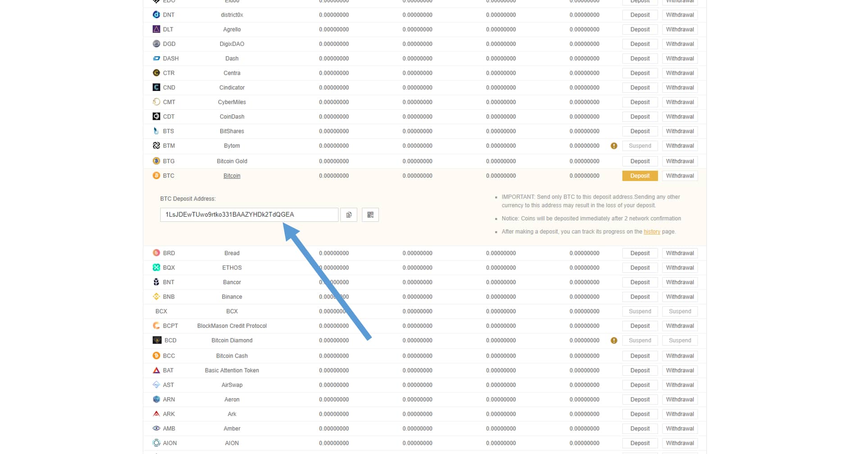This screenshot has width=868, height=454.
Task: Select the BTC deposit address field
Action: [249, 215]
